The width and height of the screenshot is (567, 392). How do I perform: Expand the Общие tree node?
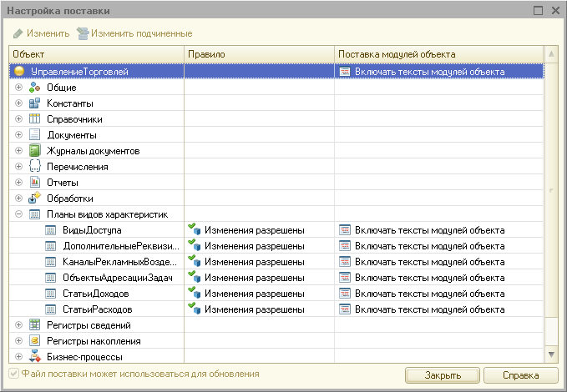[19, 88]
